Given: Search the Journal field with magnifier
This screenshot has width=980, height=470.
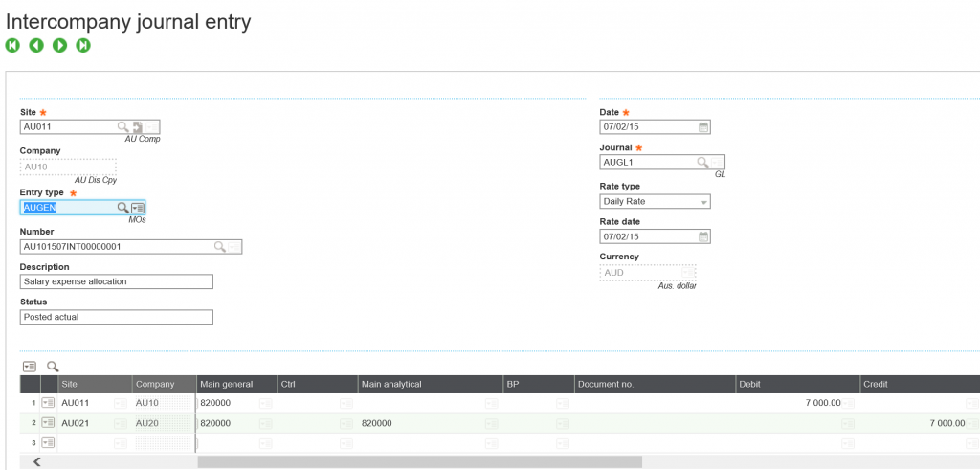Looking at the screenshot, I should click(x=702, y=163).
